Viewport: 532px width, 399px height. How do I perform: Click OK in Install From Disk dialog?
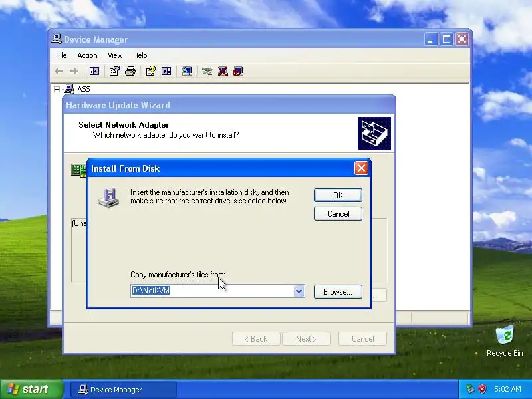[x=338, y=195]
